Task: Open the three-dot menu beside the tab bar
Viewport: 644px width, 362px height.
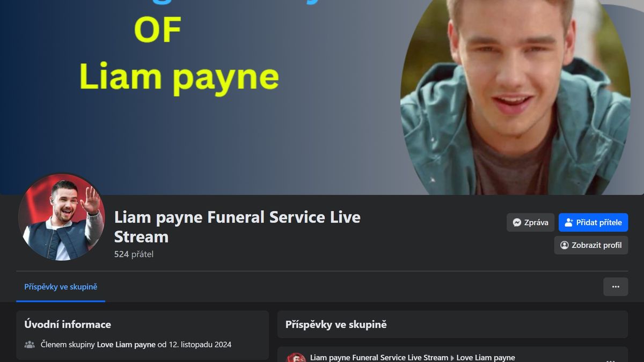Action: point(616,286)
